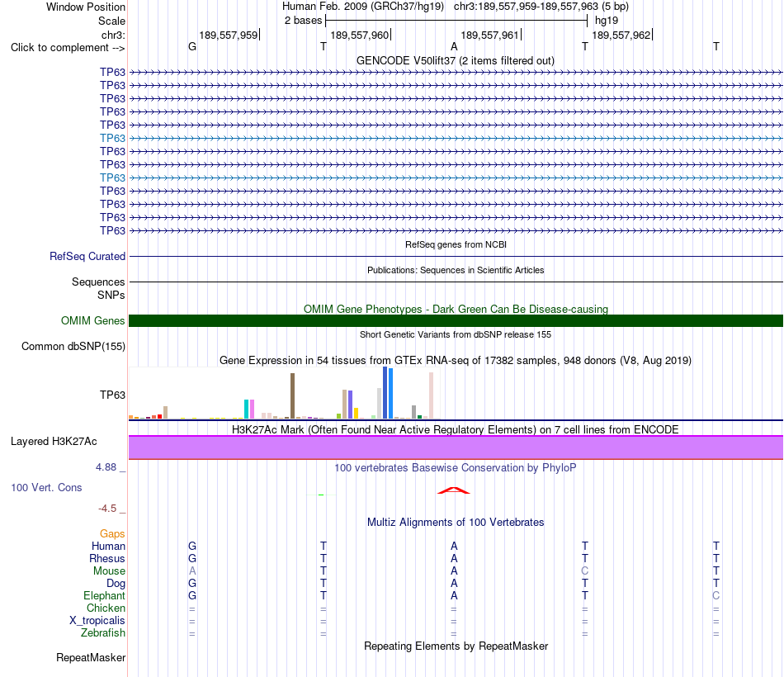Click the Scale track label
Image resolution: width=784 pixels, height=677 pixels.
tap(111, 21)
